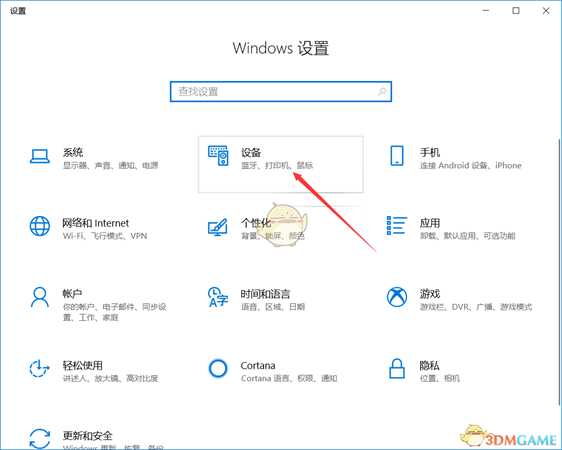
Task: Open the 个性化 settings title
Action: (256, 223)
